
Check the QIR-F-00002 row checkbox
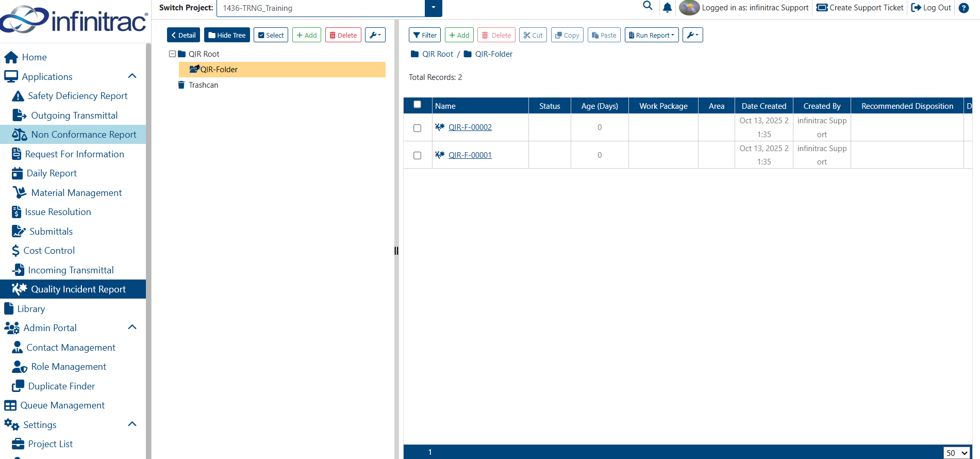click(418, 128)
